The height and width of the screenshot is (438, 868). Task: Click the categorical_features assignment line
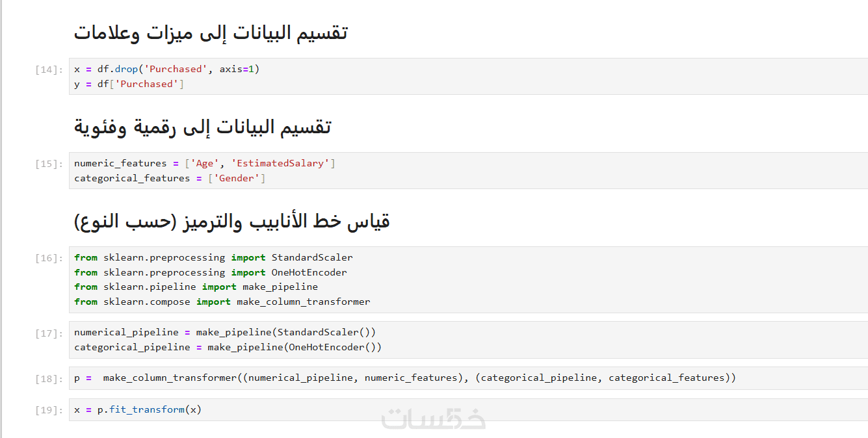170,178
